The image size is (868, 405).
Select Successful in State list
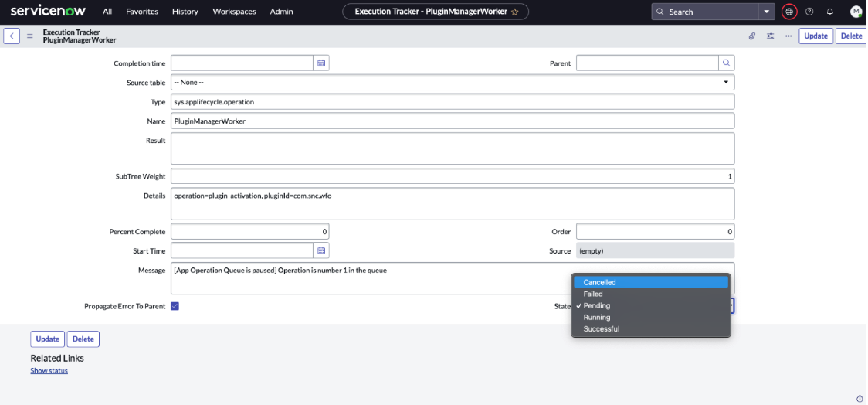point(651,329)
